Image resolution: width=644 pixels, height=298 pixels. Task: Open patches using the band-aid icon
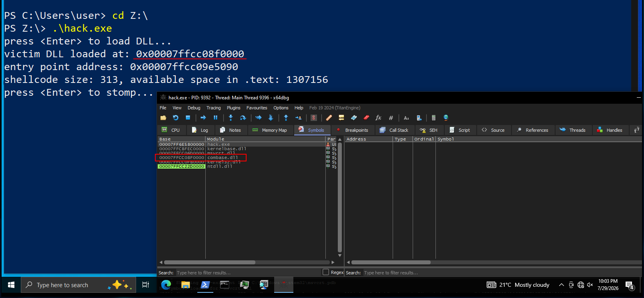point(329,118)
